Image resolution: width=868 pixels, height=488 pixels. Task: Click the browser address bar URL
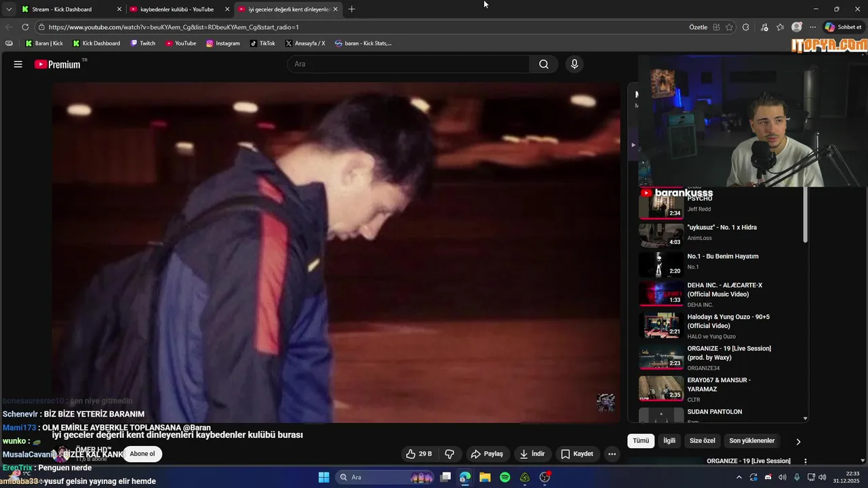tap(174, 27)
